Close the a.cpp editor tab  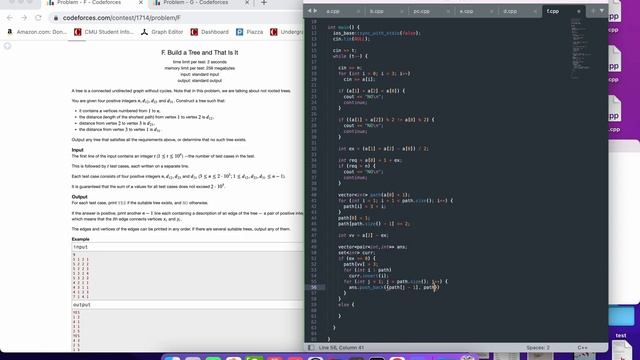click(x=358, y=11)
